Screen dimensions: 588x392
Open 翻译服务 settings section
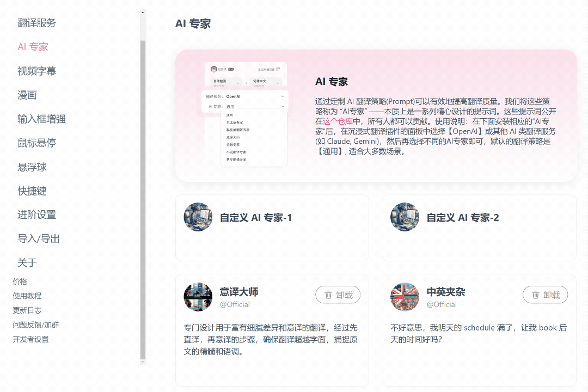point(36,23)
